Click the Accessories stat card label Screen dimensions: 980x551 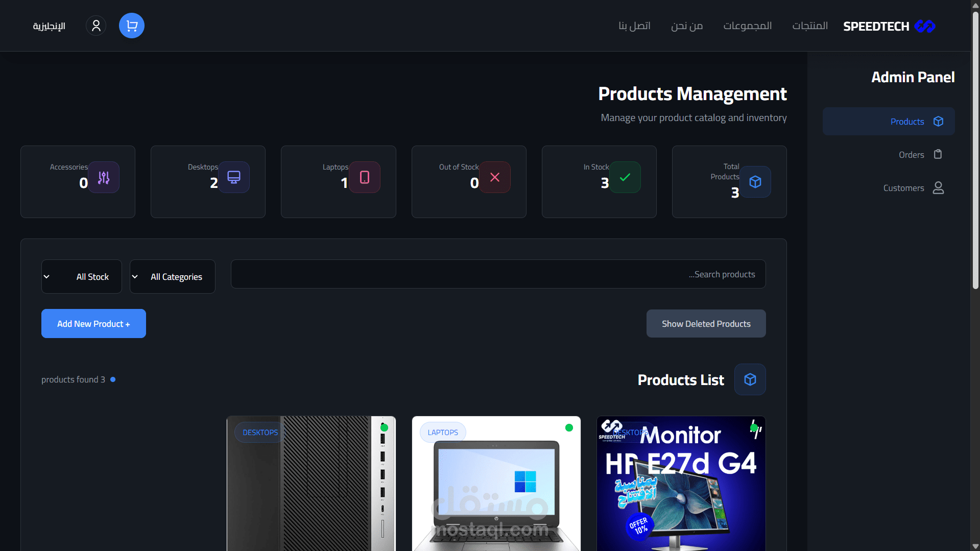point(69,167)
